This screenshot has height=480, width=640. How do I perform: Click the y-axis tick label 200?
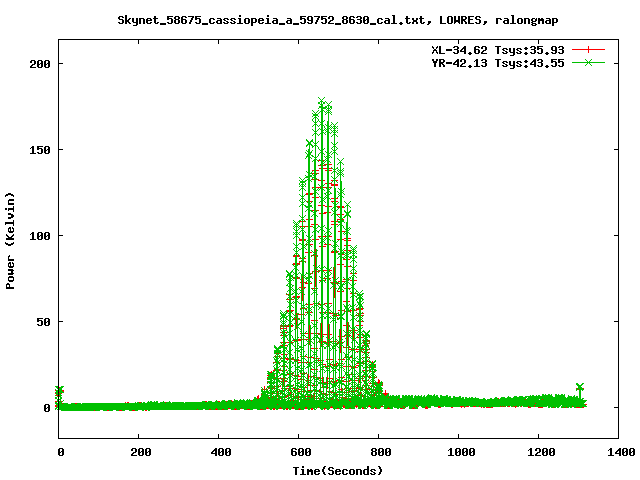point(40,64)
